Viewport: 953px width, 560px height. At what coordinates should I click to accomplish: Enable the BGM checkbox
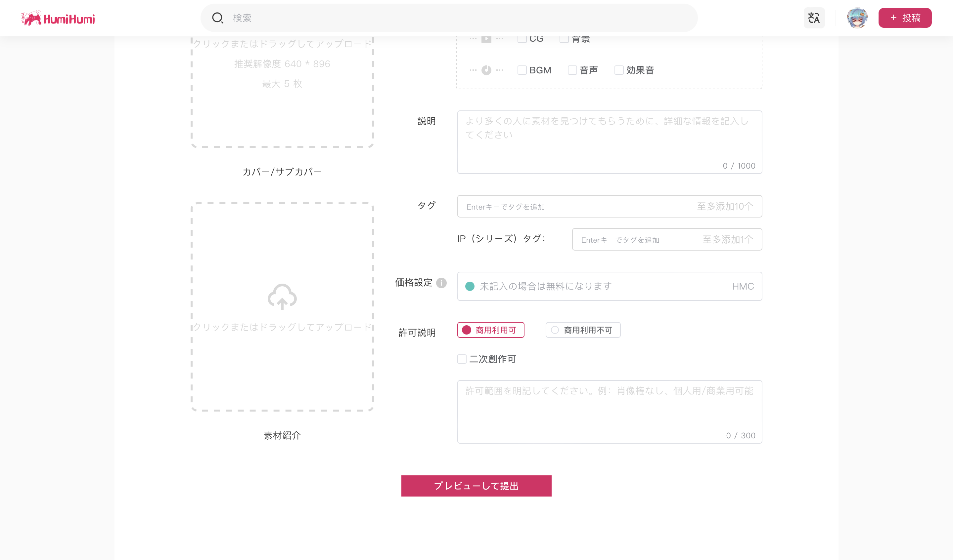(522, 70)
